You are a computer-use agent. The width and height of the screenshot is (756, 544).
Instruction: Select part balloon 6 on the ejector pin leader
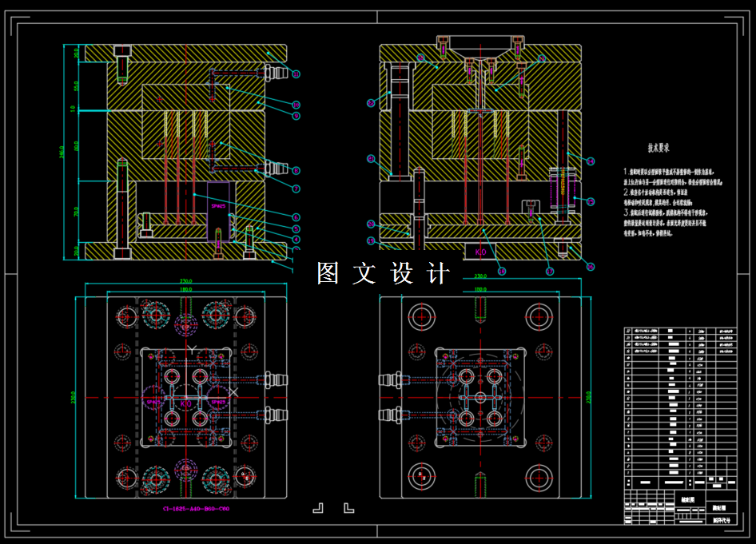pos(296,217)
